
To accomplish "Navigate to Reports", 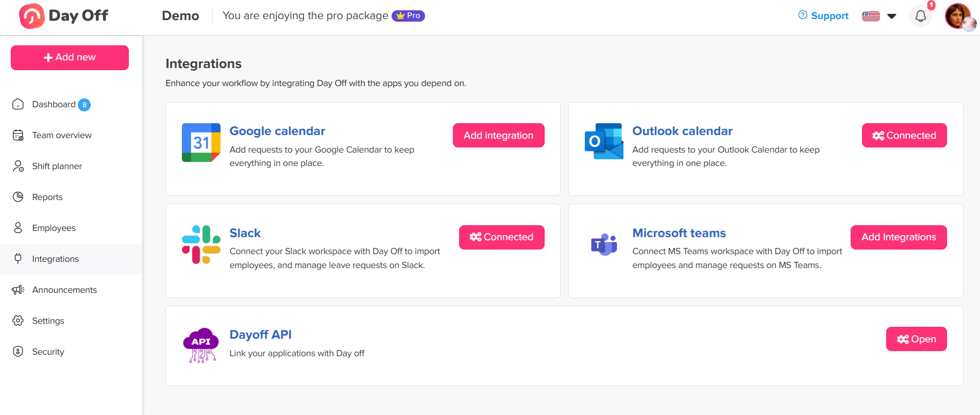I will click(47, 197).
